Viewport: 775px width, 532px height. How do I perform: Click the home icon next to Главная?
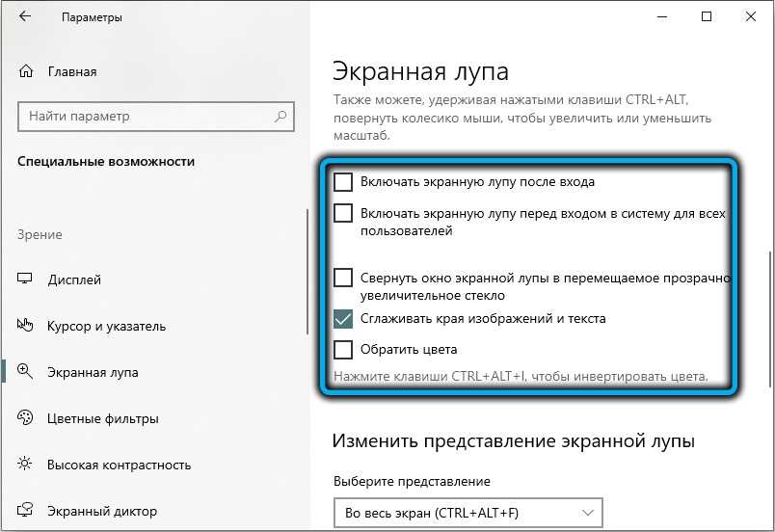click(x=26, y=71)
